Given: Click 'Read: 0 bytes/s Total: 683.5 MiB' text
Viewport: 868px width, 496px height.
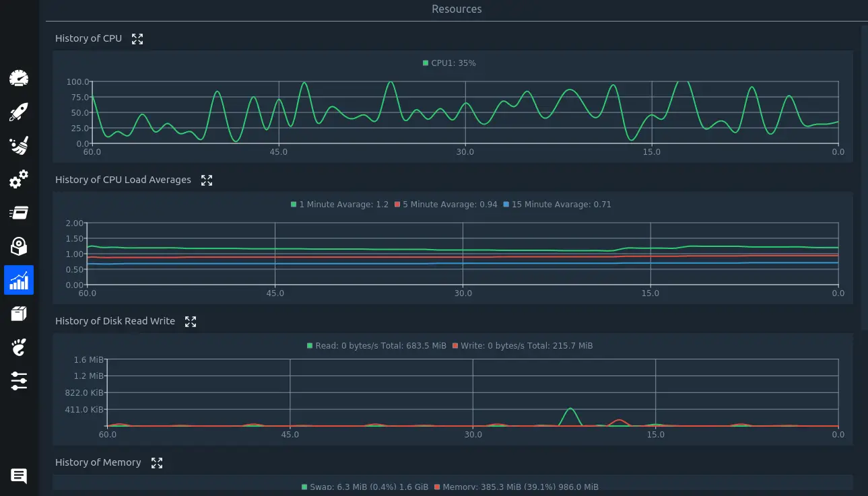Looking at the screenshot, I should click(x=380, y=346).
